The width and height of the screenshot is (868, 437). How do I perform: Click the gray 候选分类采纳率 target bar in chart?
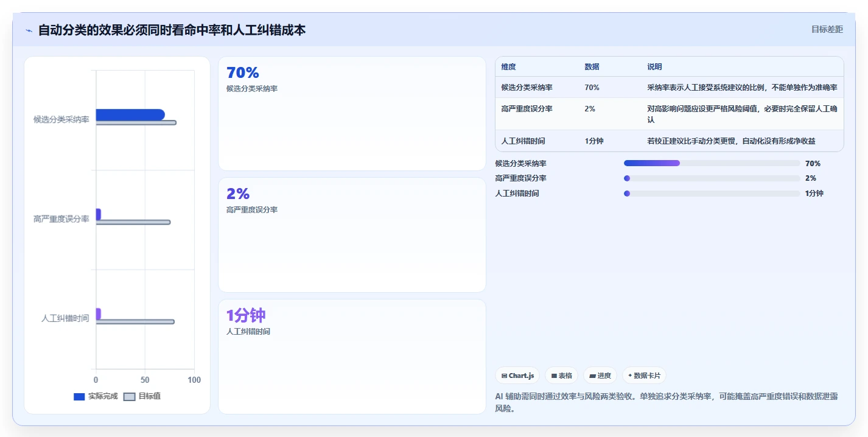pos(136,123)
